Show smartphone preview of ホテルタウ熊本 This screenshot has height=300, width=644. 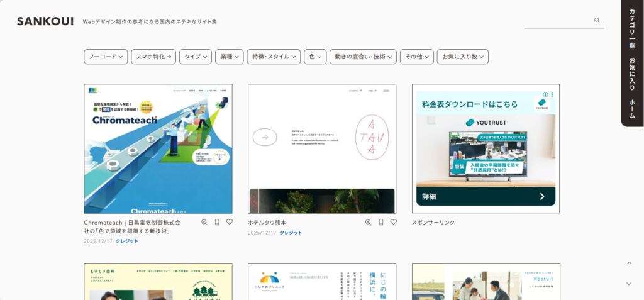pos(381,222)
